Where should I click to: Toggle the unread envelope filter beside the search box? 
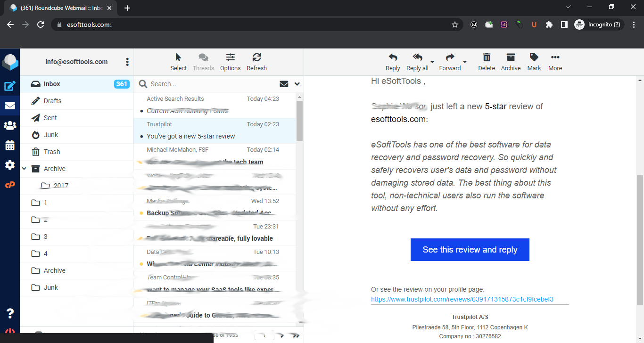click(x=284, y=84)
